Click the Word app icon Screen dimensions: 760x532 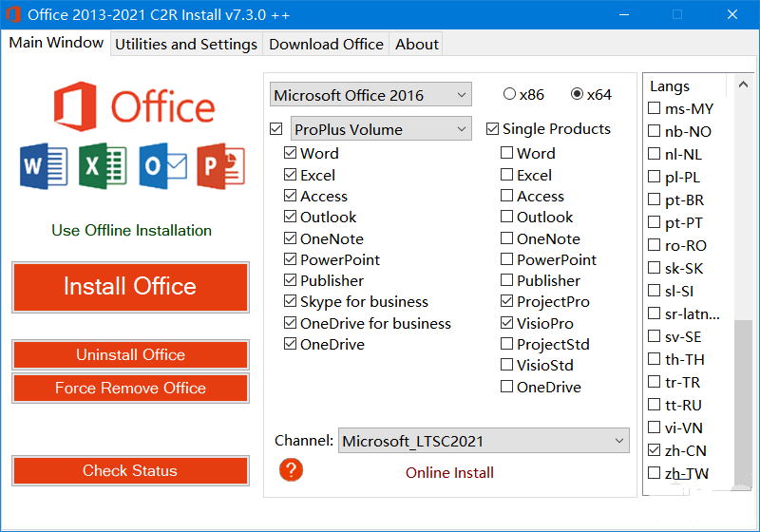click(x=44, y=166)
